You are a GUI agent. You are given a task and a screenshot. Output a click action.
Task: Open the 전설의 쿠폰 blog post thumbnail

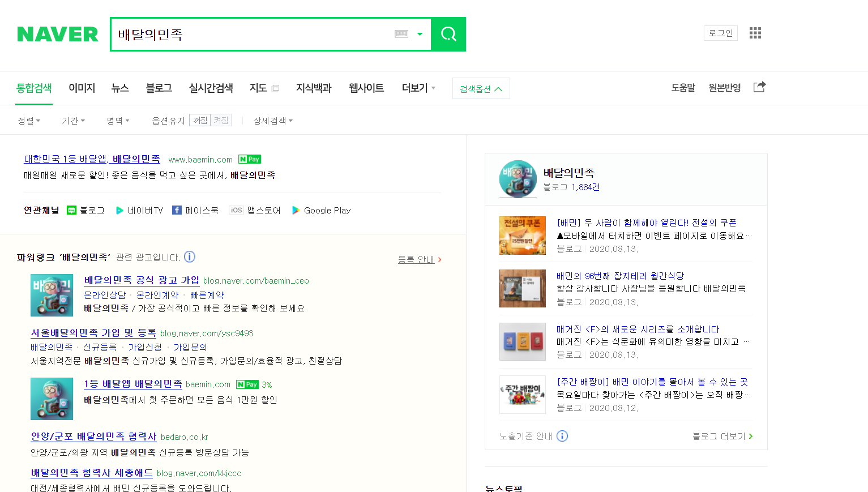click(523, 236)
